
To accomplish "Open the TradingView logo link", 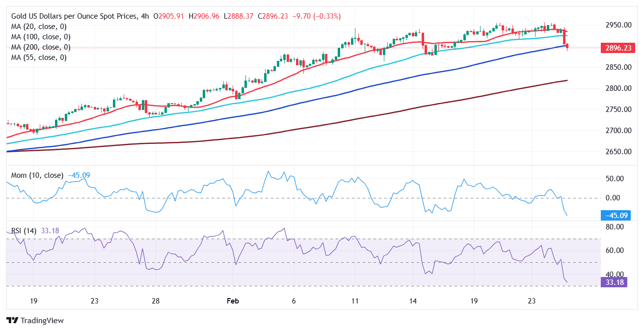I will [x=34, y=320].
